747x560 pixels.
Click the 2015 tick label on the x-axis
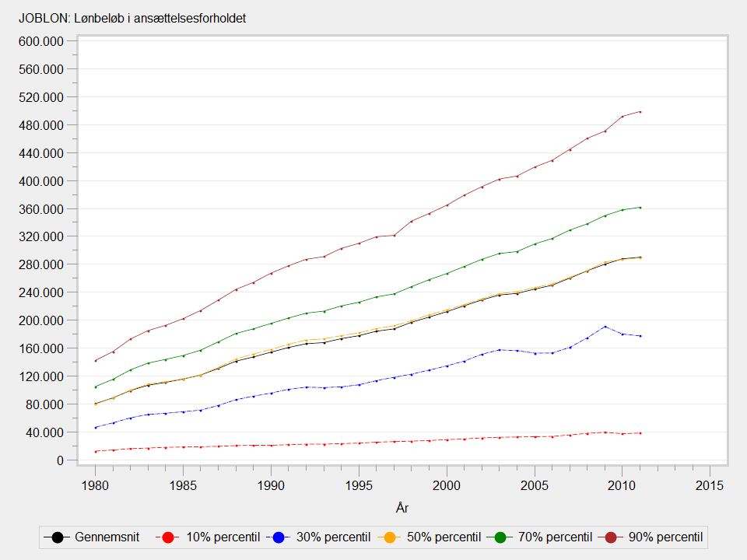click(x=710, y=485)
